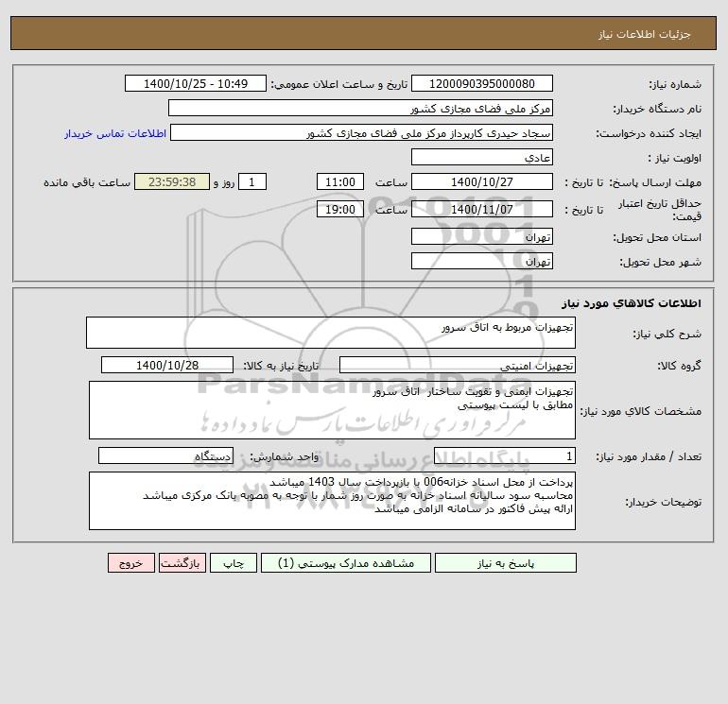The image size is (728, 704).
Task: Click quantity field with value 1
Action: [505, 456]
